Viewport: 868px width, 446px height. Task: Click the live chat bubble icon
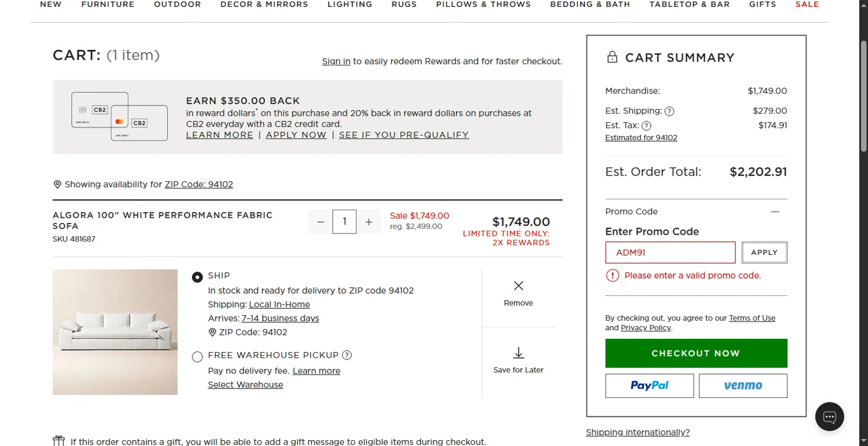click(x=829, y=416)
